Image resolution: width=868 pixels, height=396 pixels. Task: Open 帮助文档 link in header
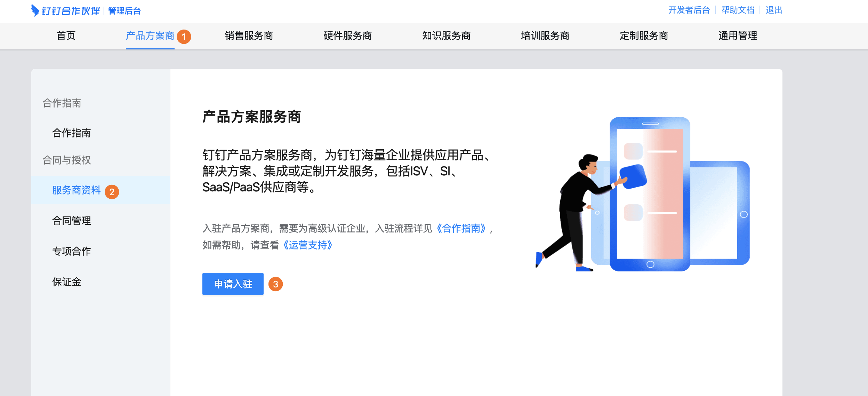click(x=738, y=10)
